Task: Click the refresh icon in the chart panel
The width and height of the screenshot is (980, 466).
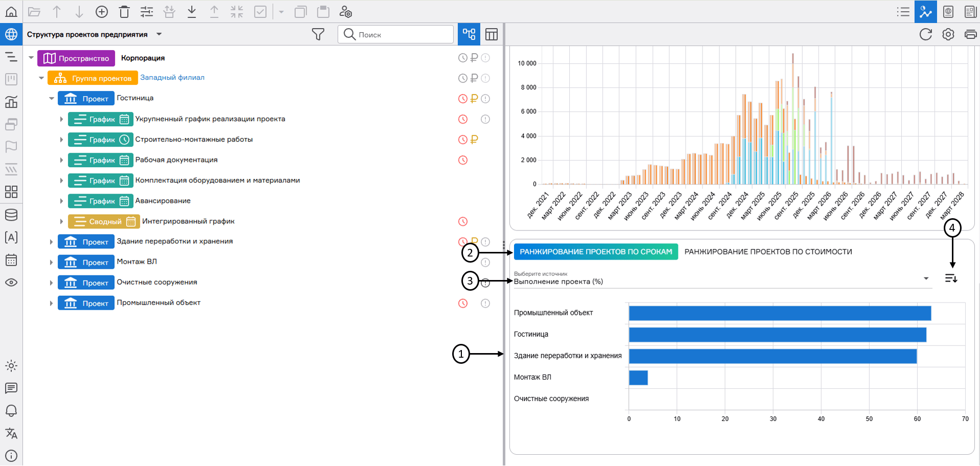Action: click(x=925, y=34)
